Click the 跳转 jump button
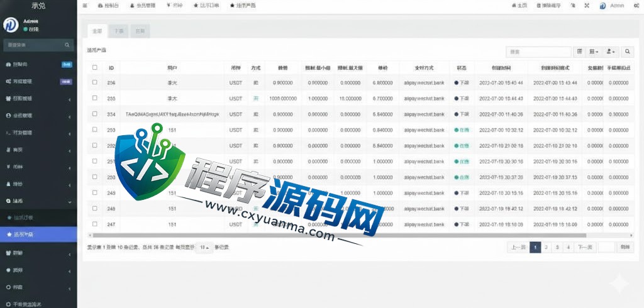The height and width of the screenshot is (308, 644). click(625, 247)
